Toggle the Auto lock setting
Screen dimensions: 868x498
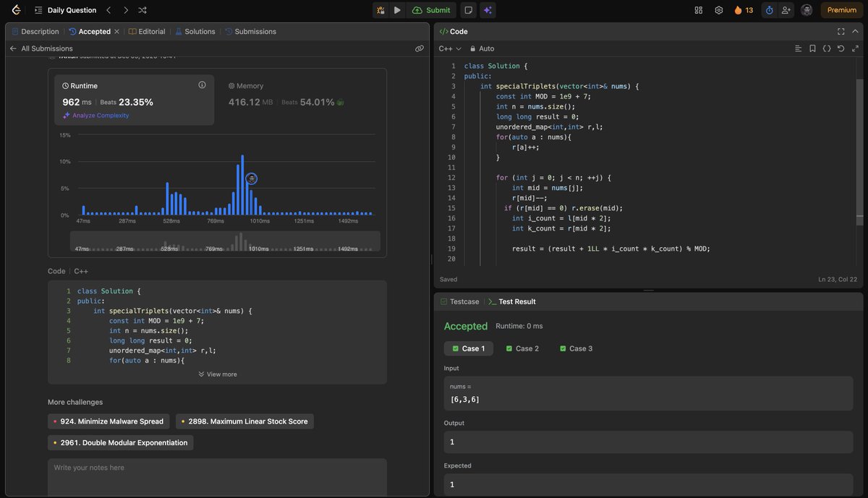(x=482, y=48)
